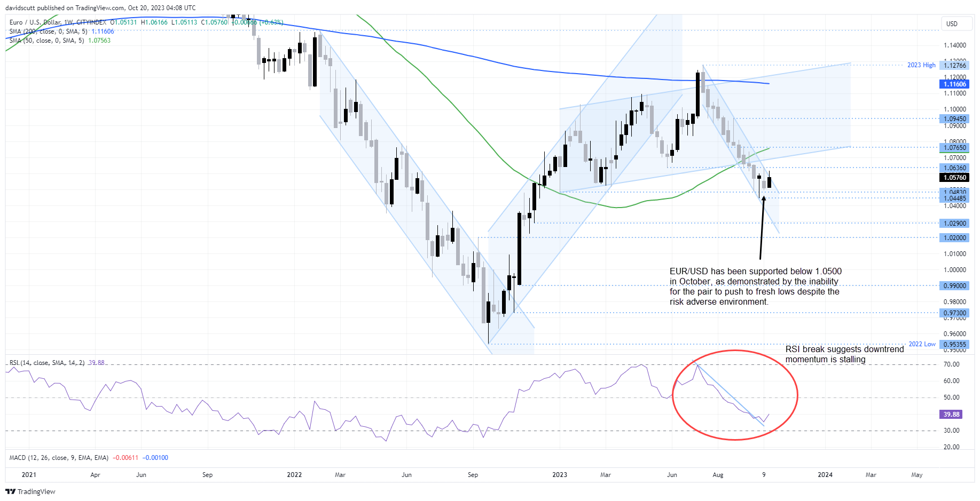Click the 9 date label on time axis
The height and width of the screenshot is (501, 980).
(x=764, y=475)
